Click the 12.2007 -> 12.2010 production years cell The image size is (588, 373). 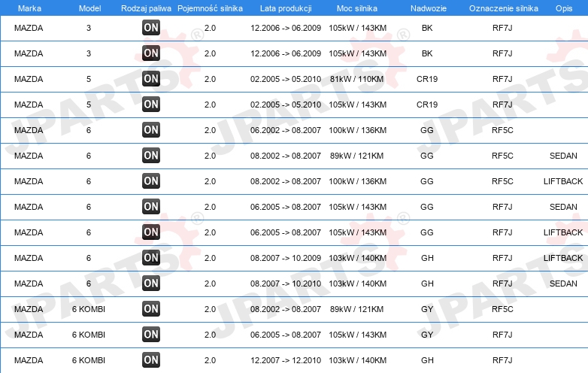286,360
